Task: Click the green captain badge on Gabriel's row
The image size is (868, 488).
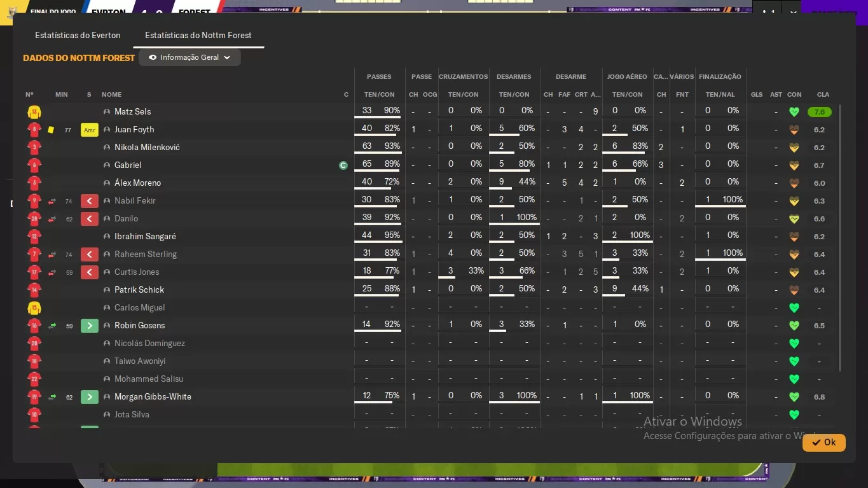Action: pyautogui.click(x=343, y=165)
